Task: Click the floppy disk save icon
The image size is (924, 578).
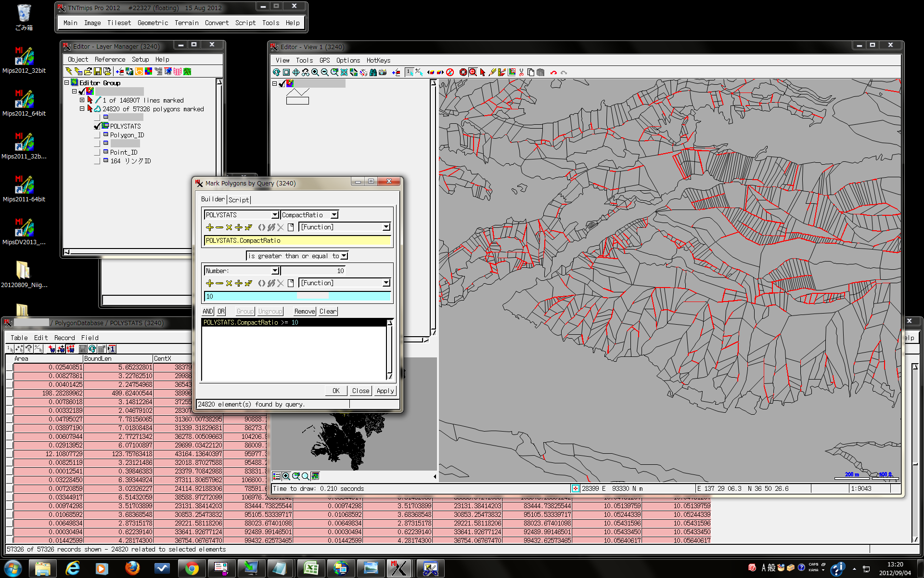Action: tap(98, 71)
